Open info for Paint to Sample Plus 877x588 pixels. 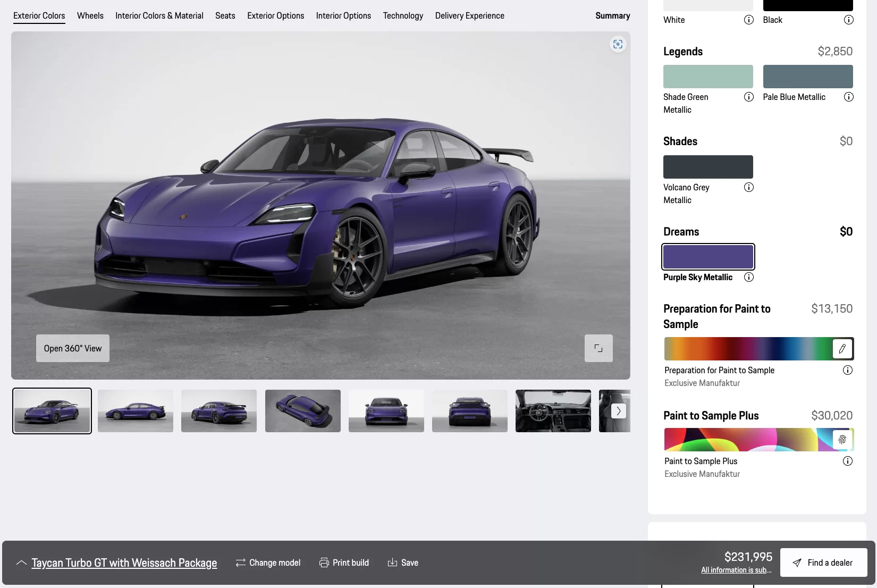(847, 461)
